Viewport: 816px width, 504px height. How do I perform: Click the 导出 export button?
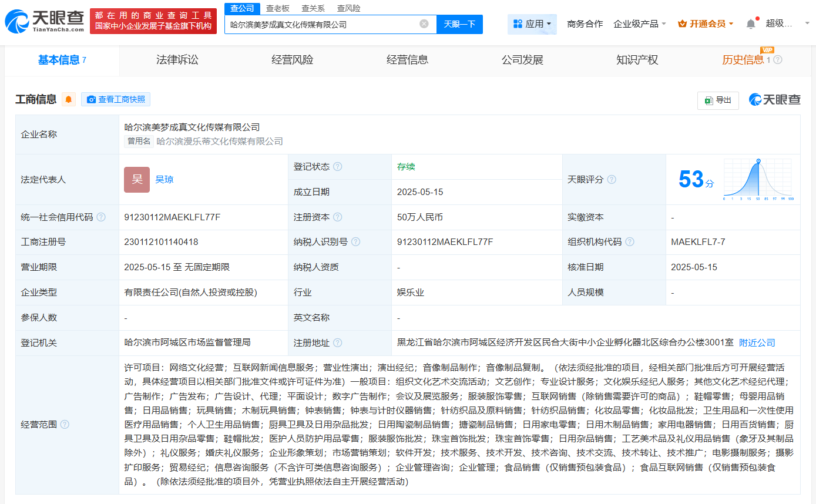point(718,100)
